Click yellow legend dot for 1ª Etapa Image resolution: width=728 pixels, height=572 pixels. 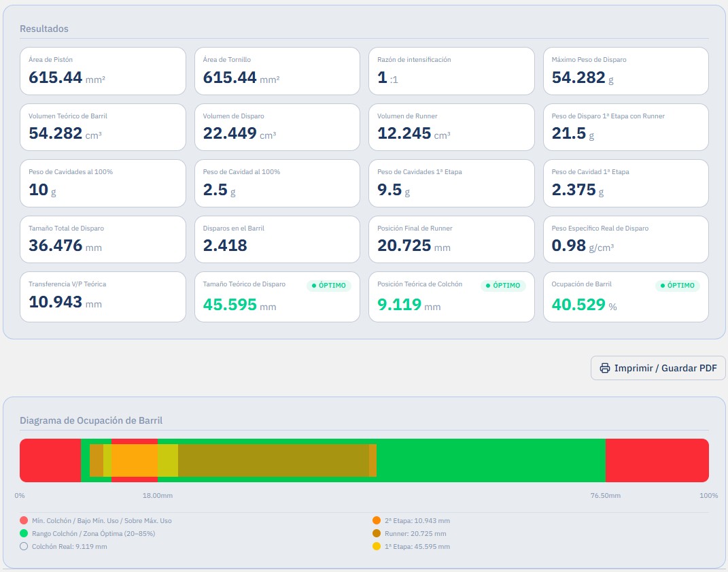pos(377,546)
